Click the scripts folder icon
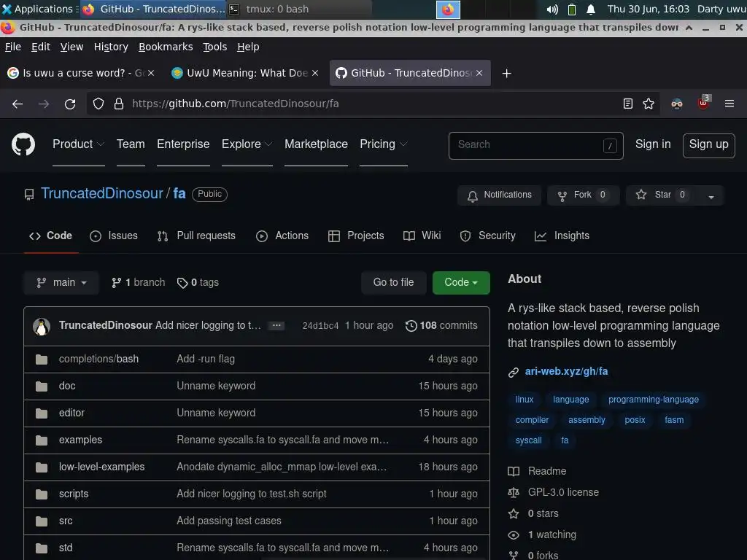 point(42,494)
